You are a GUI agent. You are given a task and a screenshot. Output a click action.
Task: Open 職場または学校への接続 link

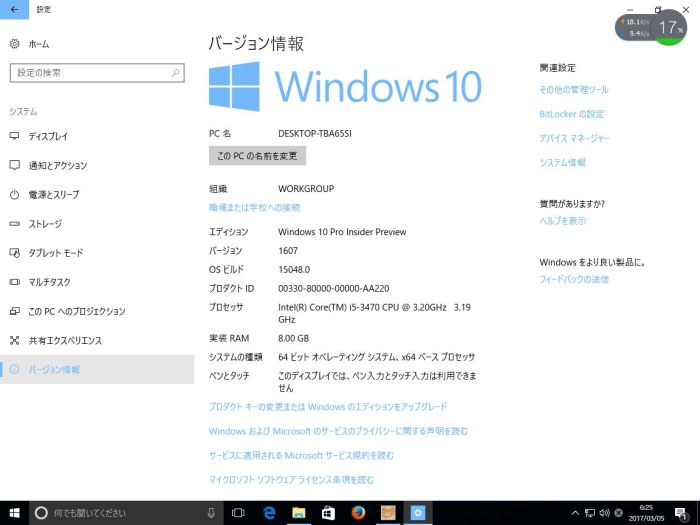point(254,207)
